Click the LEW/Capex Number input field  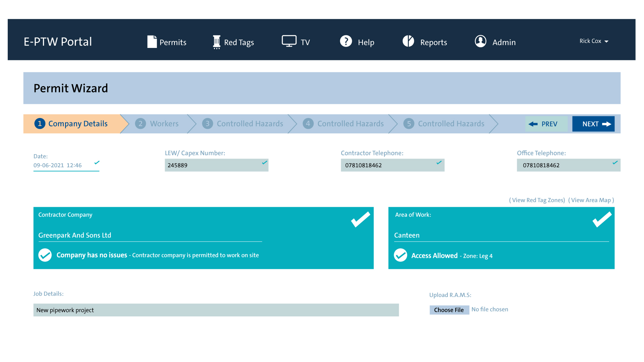tap(216, 165)
